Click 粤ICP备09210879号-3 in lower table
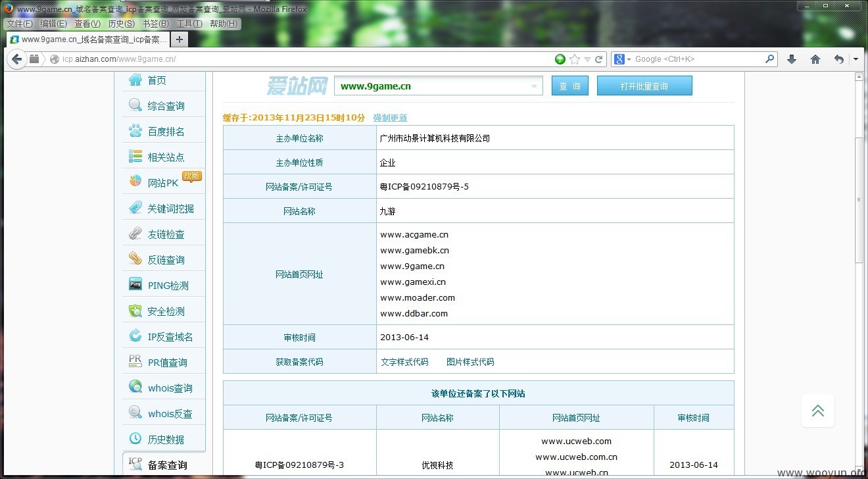The image size is (868, 479). coord(299,465)
